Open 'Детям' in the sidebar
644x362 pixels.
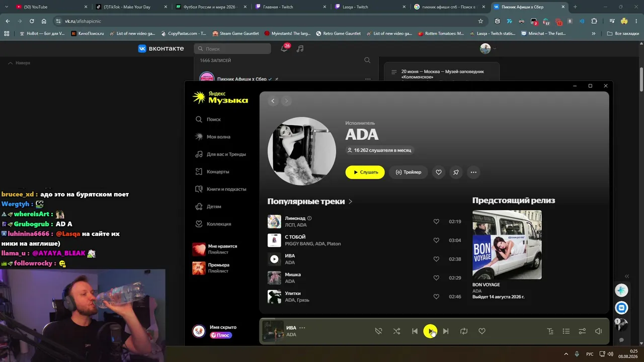(208, 207)
